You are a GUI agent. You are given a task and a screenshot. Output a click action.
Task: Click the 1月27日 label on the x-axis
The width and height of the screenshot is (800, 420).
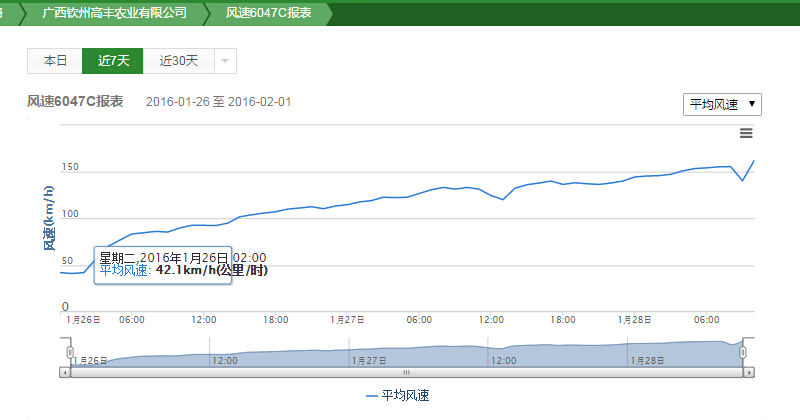point(346,320)
